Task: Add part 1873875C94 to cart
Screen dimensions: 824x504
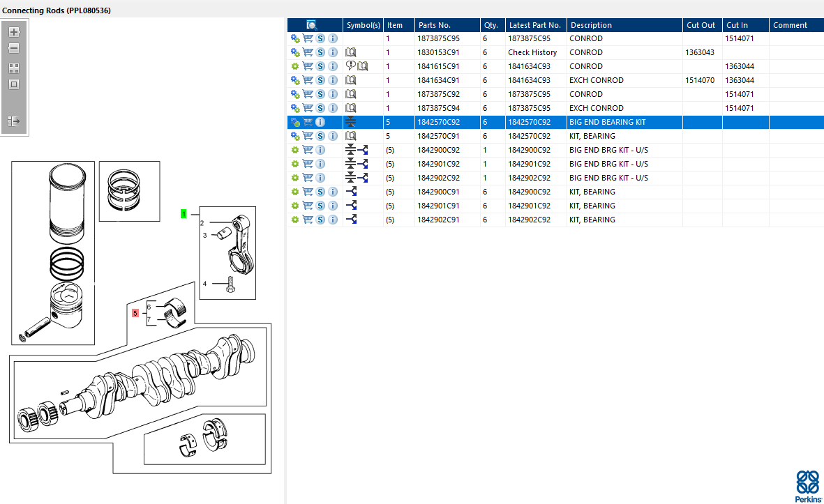Action: click(x=308, y=108)
